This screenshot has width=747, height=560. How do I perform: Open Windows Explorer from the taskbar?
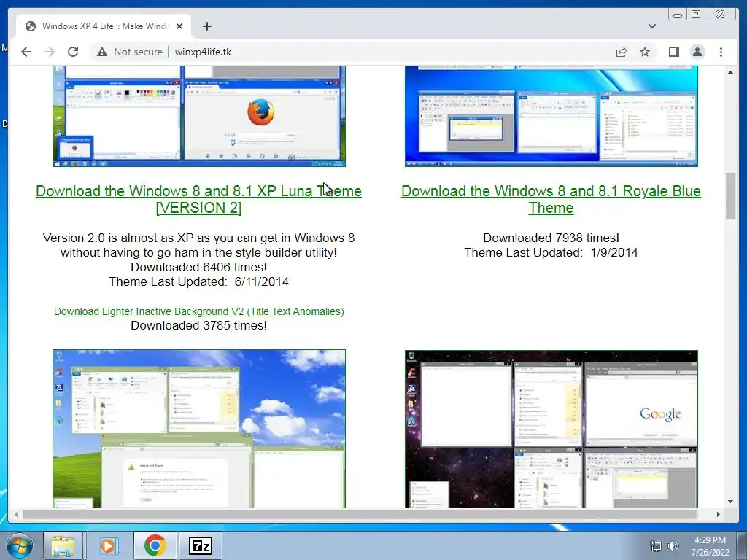pyautogui.click(x=63, y=545)
